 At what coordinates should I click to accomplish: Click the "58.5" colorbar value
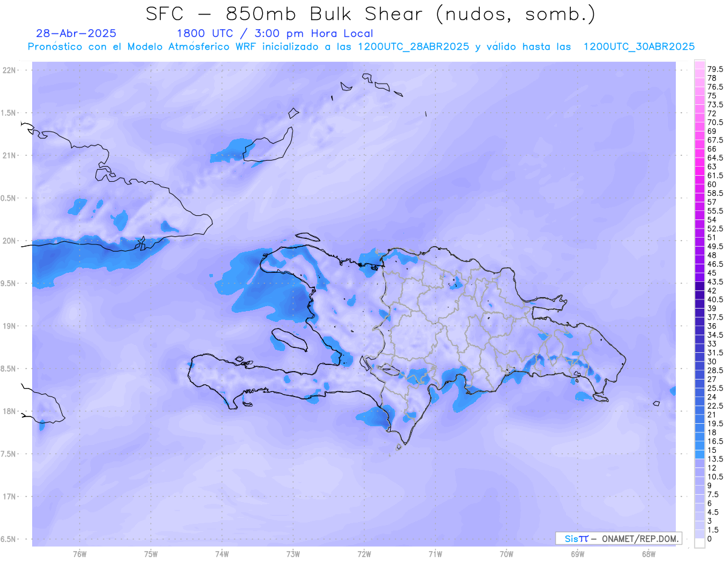pyautogui.click(x=715, y=193)
